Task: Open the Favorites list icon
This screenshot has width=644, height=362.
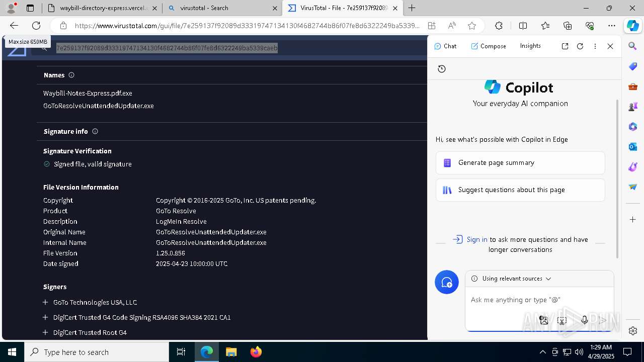Action: (545, 26)
